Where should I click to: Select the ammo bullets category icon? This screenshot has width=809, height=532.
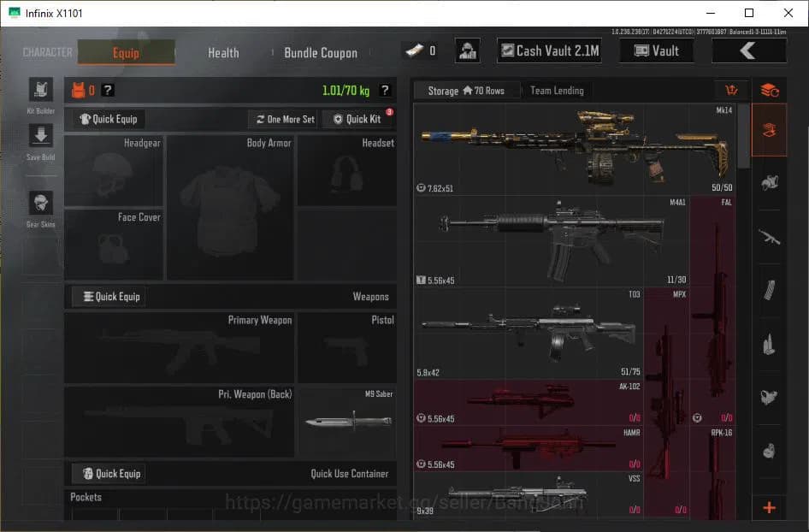click(x=769, y=344)
